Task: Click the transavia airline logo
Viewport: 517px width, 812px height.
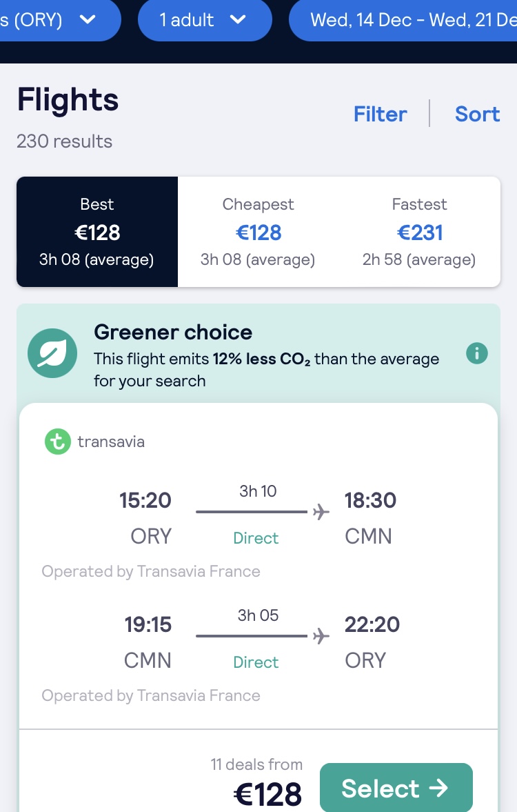Action: click(57, 442)
